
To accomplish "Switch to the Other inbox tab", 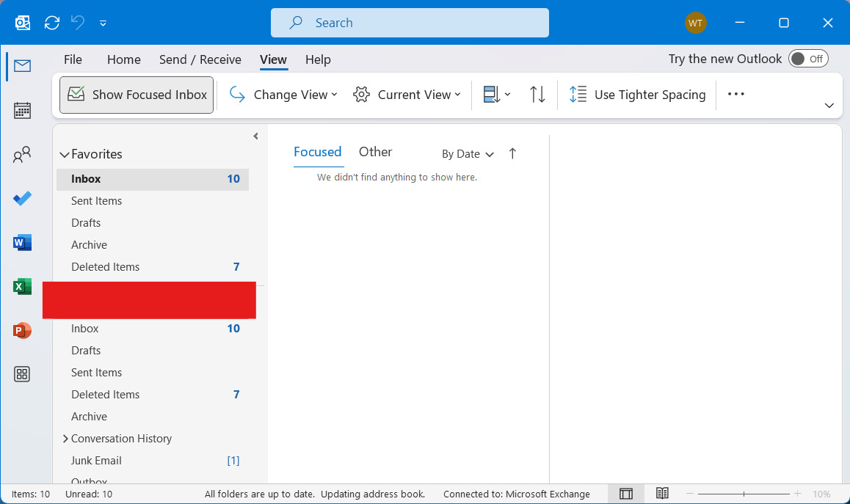I will (x=375, y=152).
